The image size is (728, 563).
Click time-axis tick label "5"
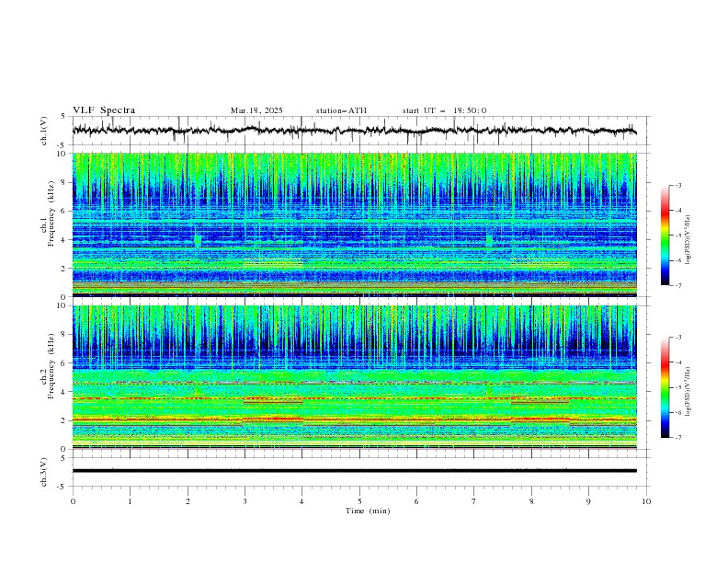point(359,501)
